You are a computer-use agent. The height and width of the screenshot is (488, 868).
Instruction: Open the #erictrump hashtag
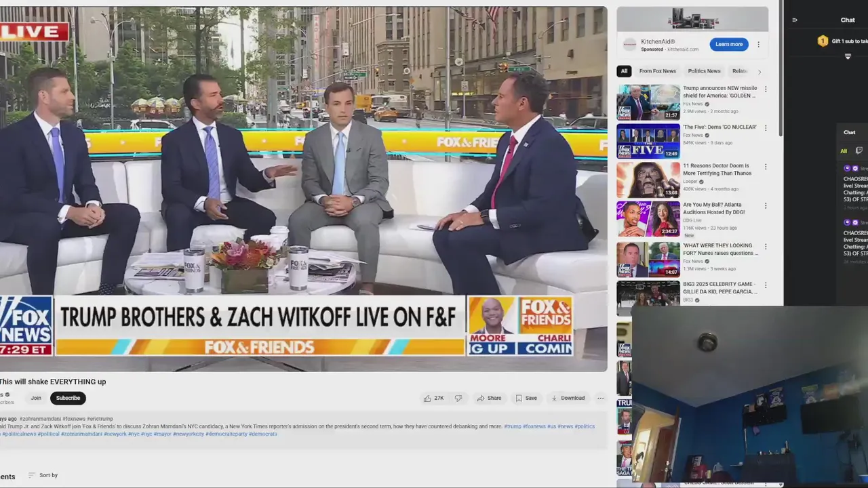(x=100, y=419)
